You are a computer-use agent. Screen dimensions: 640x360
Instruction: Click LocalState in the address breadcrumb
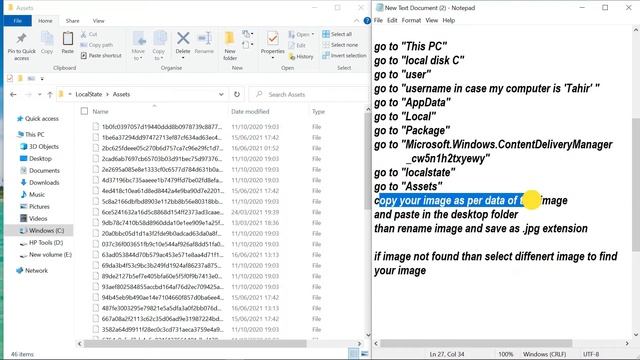click(89, 94)
